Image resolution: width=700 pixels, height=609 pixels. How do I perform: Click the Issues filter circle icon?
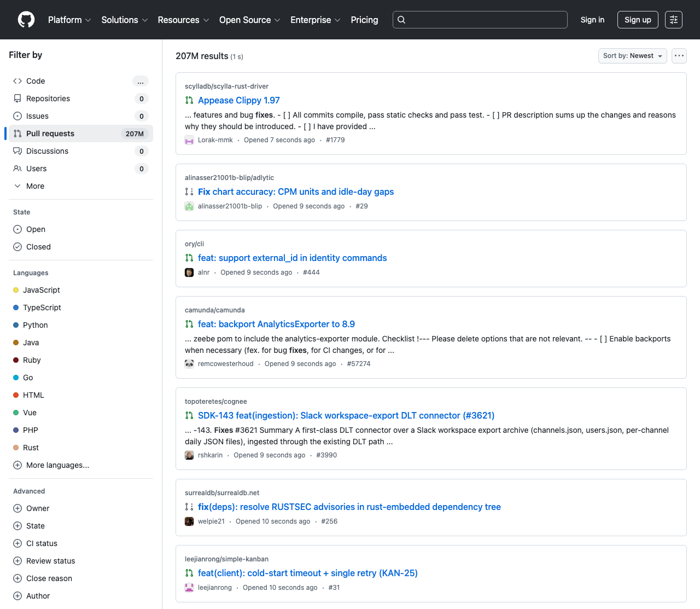(x=17, y=116)
